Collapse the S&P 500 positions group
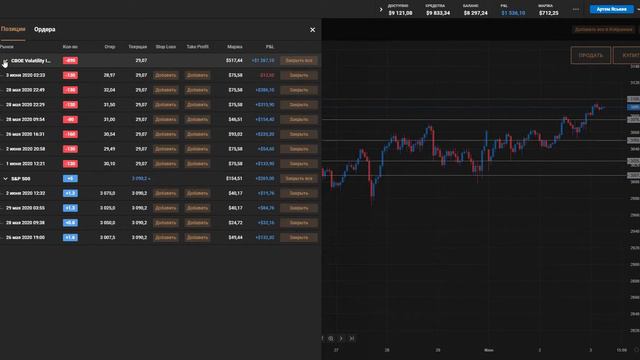640x360 pixels. coord(5,178)
